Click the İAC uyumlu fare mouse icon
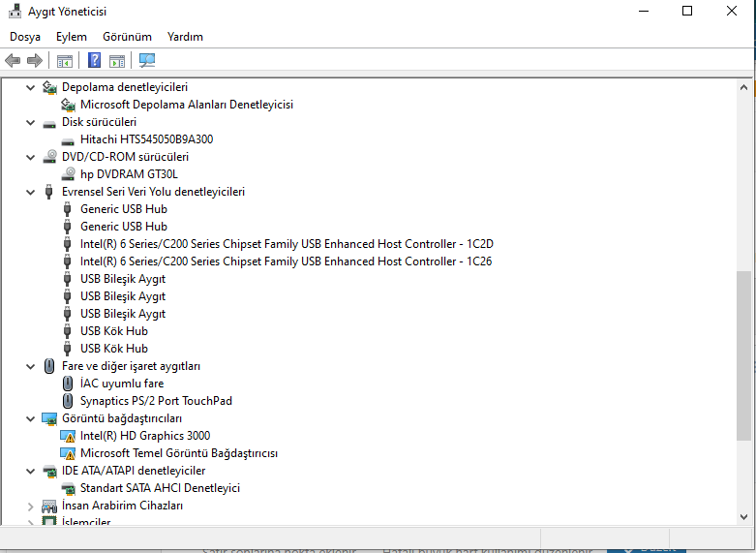This screenshot has height=553, width=756. coord(68,384)
